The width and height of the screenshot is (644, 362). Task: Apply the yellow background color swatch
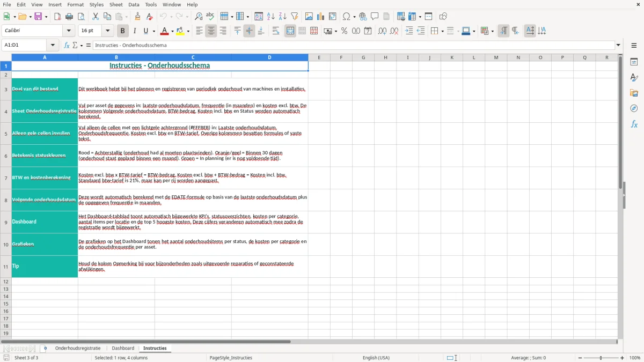pyautogui.click(x=180, y=31)
